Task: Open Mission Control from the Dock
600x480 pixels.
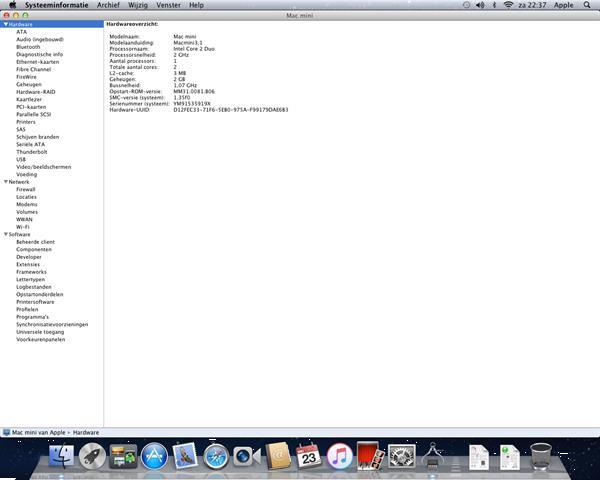Action: (x=123, y=456)
